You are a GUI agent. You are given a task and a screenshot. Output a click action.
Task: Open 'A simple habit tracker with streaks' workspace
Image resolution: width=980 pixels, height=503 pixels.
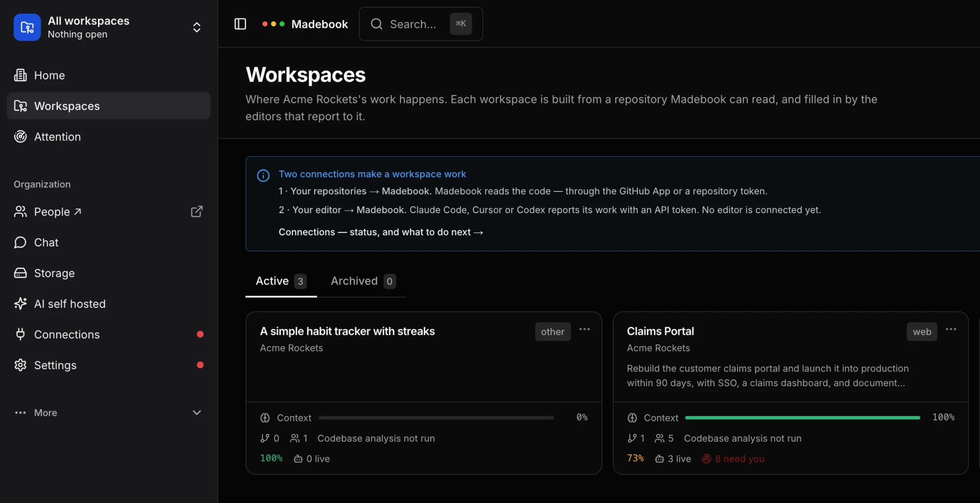(347, 331)
